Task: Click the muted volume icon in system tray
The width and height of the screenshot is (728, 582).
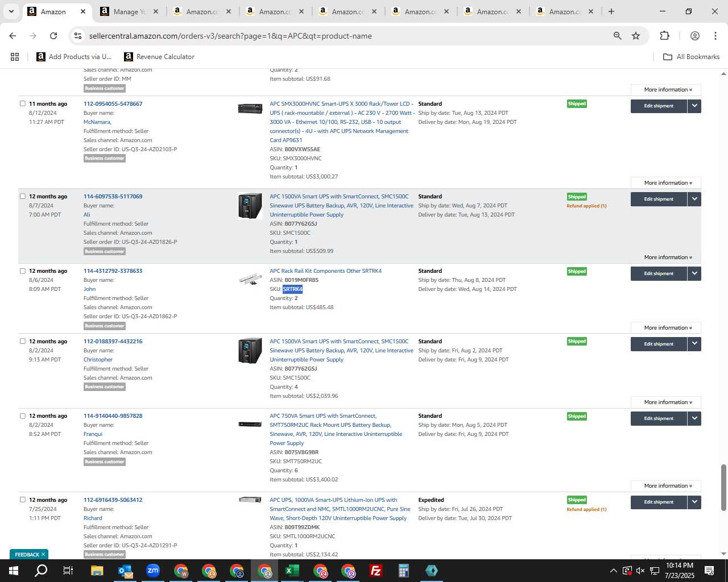Action: [x=640, y=571]
